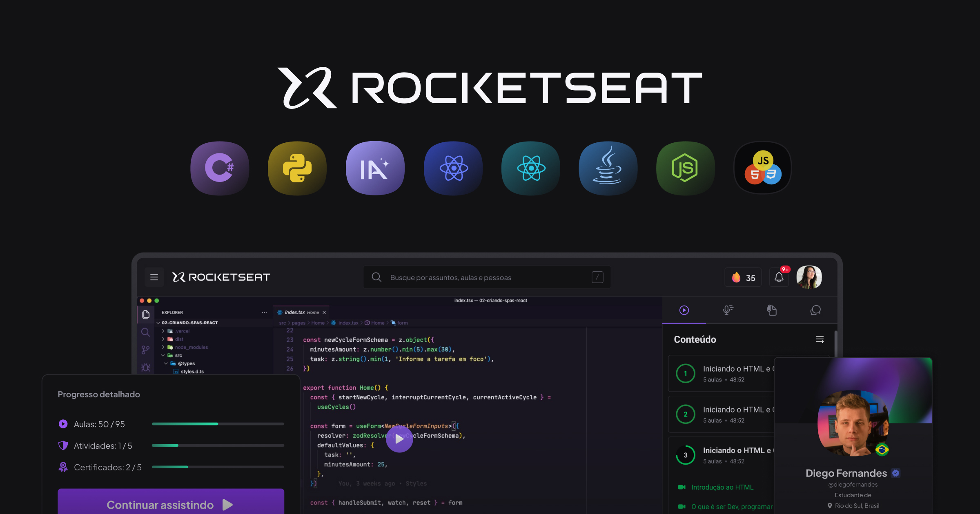Image resolution: width=980 pixels, height=514 pixels.
Task: Click the play icon beside Aulas
Action: tap(63, 424)
